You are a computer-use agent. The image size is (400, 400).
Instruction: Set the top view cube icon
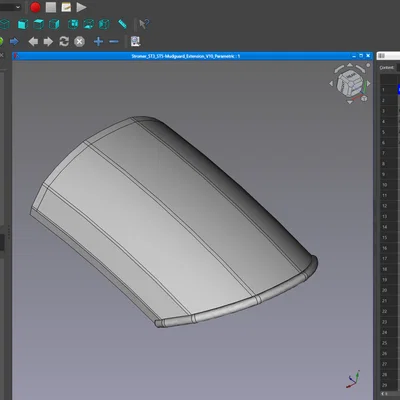39,24
